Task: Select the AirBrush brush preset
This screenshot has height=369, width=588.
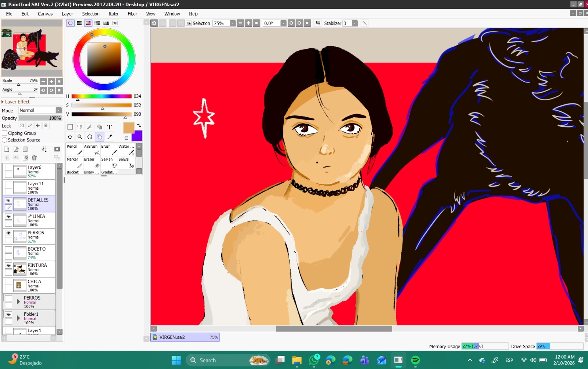Action: pyautogui.click(x=92, y=150)
